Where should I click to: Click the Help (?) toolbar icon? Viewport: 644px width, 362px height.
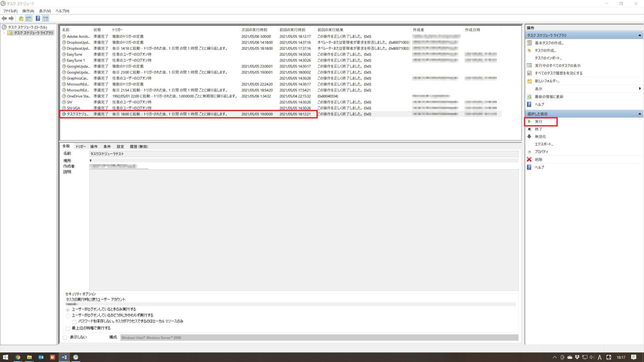pyautogui.click(x=38, y=18)
